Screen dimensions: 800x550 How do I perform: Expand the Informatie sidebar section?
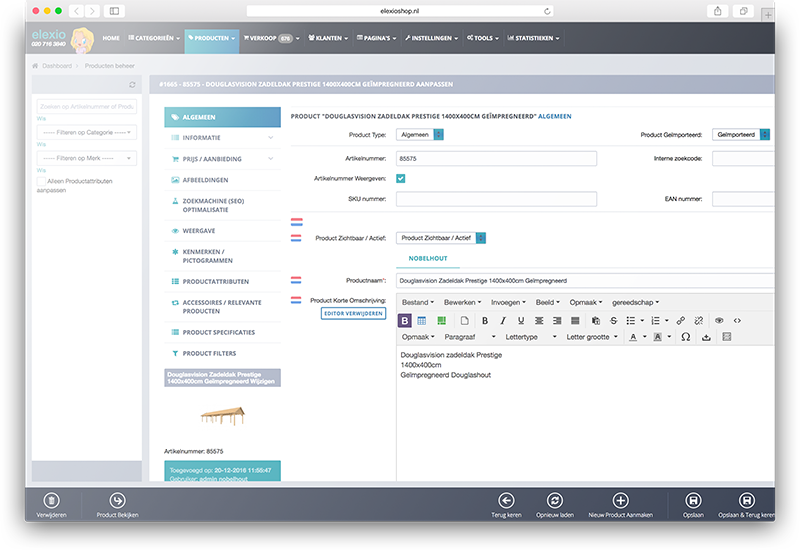coord(222,138)
